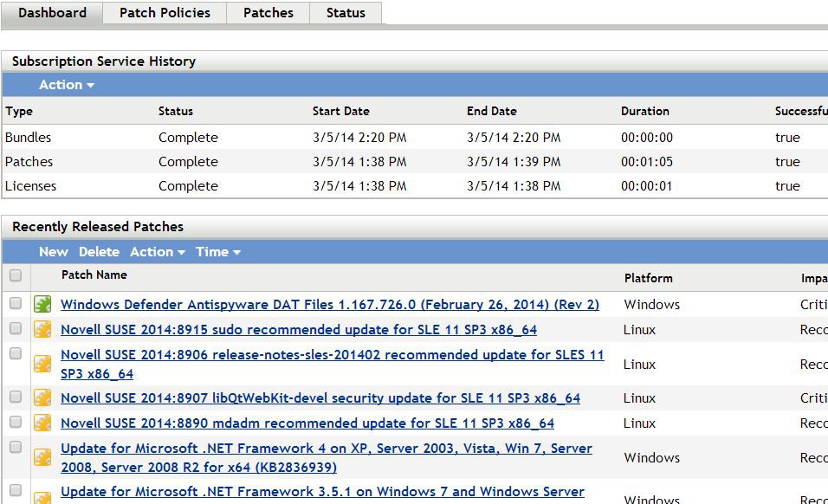The image size is (828, 504).
Task: Tick the select-all checkbox in Patch Name header
Action: tap(16, 275)
